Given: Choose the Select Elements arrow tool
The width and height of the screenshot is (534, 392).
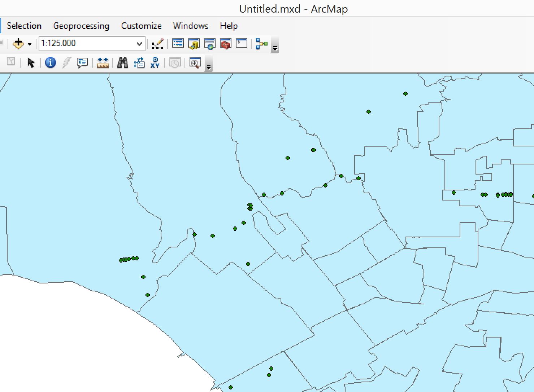Looking at the screenshot, I should point(31,63).
